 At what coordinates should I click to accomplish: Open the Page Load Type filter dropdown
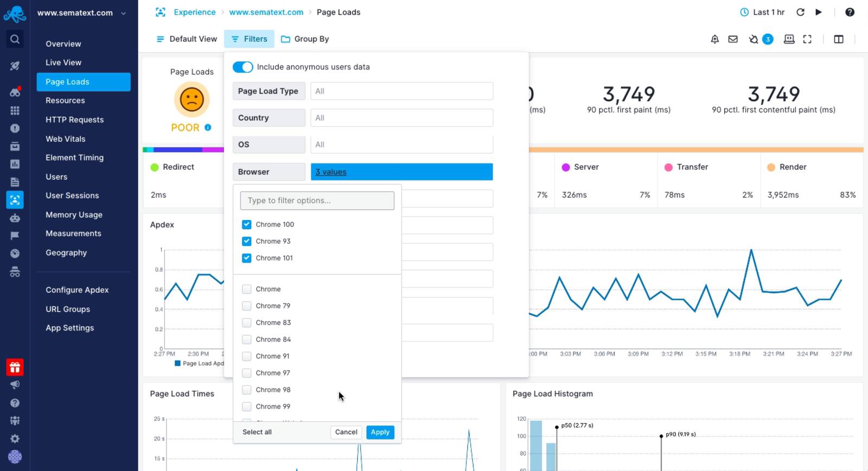[402, 91]
